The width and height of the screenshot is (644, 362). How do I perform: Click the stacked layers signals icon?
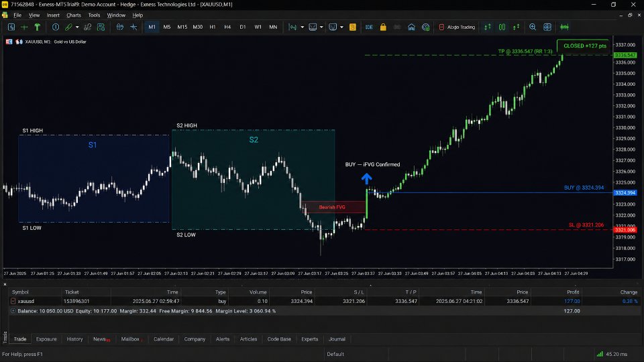click(411, 27)
